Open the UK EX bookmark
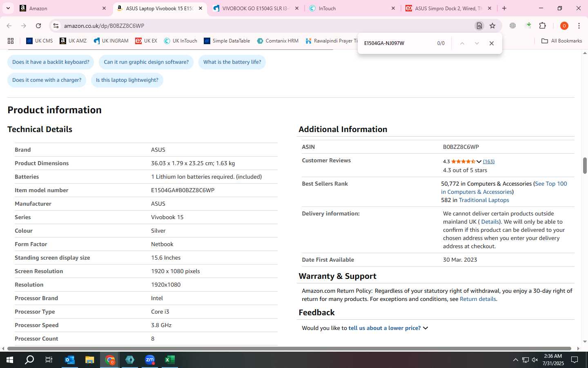Image resolution: width=588 pixels, height=368 pixels. point(146,41)
